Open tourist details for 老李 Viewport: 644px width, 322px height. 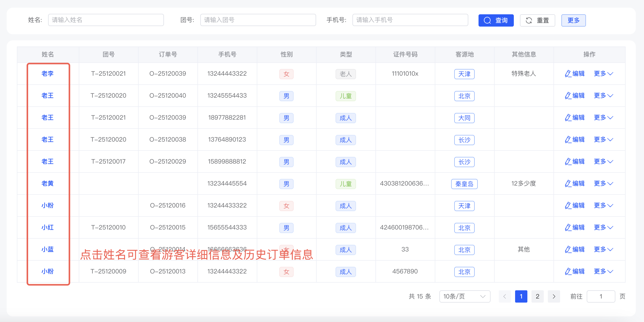tap(48, 74)
